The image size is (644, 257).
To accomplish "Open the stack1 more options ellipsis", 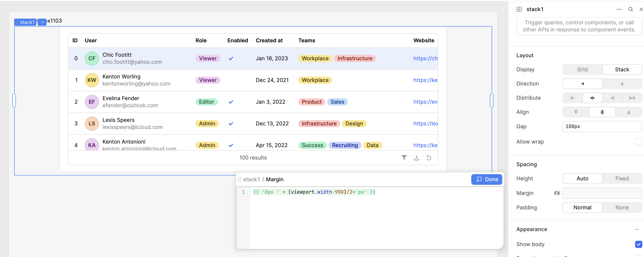I will [x=619, y=10].
